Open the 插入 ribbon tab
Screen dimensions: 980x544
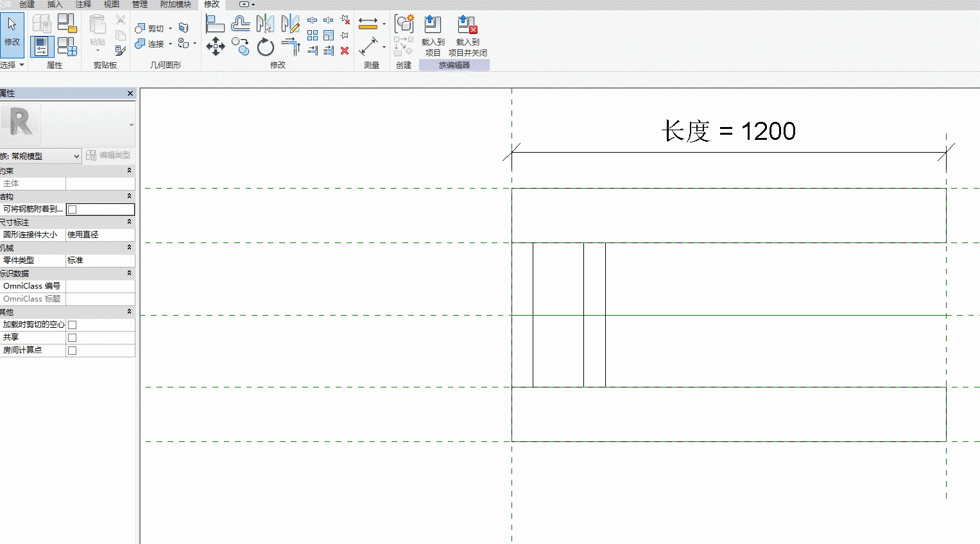tap(55, 4)
